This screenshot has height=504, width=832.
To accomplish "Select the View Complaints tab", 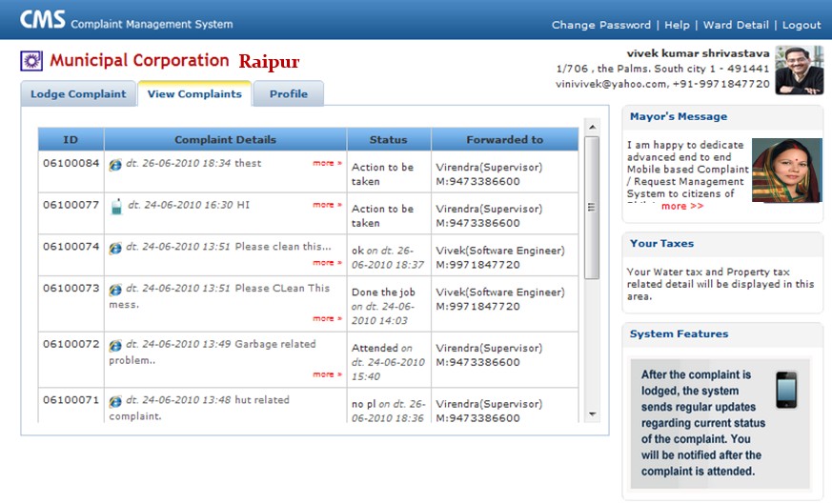I will click(x=194, y=94).
